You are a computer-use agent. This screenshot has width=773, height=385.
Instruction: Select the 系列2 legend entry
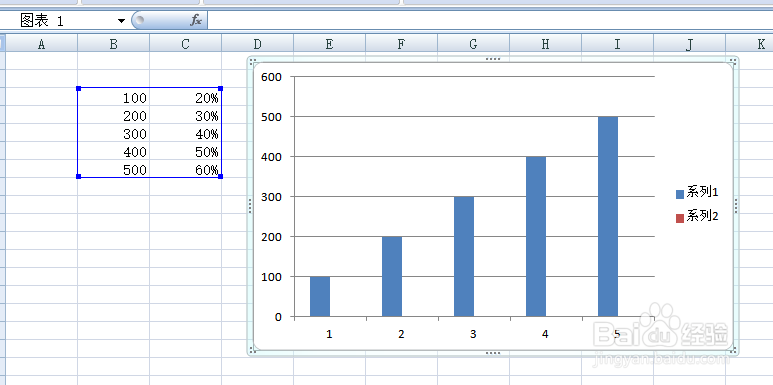pyautogui.click(x=697, y=216)
